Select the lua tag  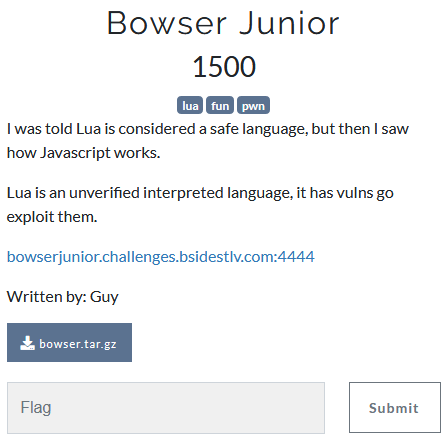coord(190,105)
